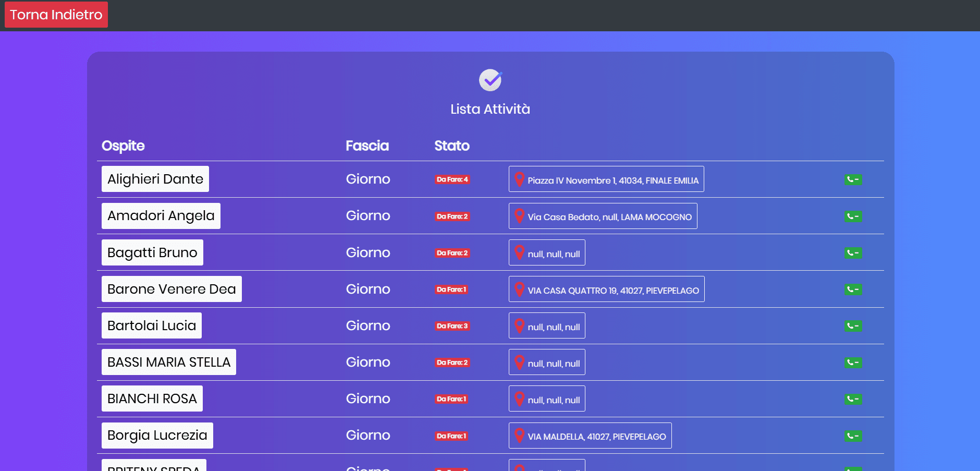This screenshot has width=980, height=471.
Task: Call Amadori Angela using the green phone icon
Action: (x=852, y=216)
